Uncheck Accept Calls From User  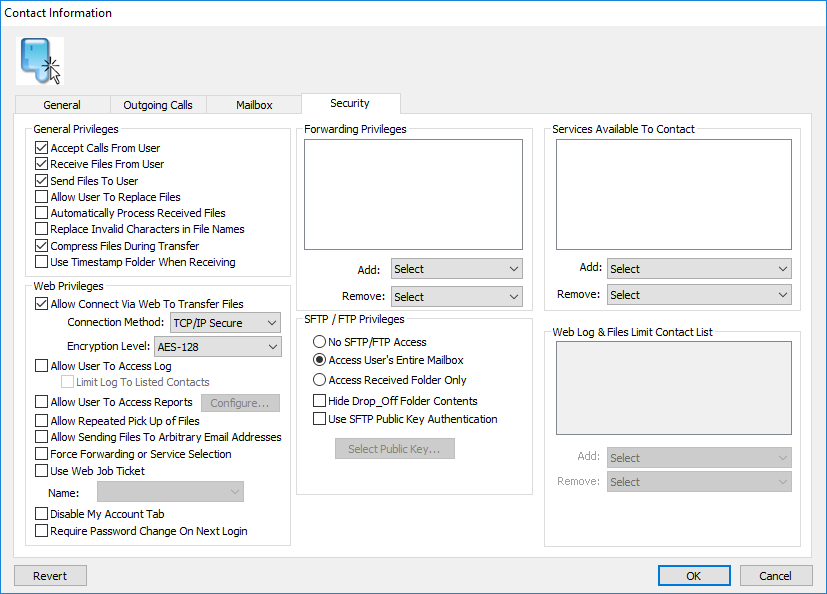[41, 147]
